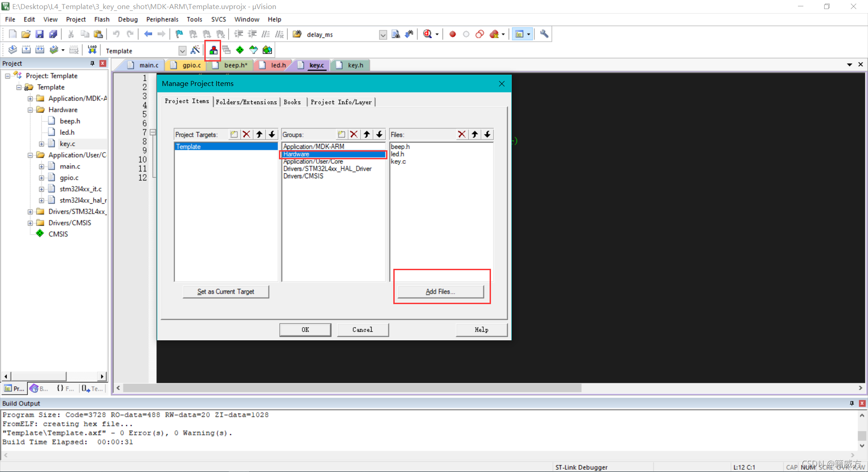This screenshot has width=868, height=472.
Task: Expand Drivers/CMSIS folder in tree
Action: 30,223
